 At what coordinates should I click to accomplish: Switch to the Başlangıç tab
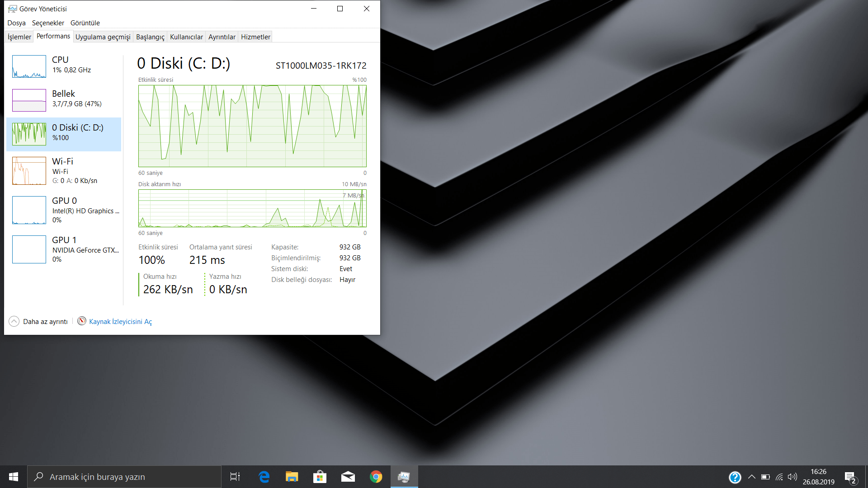point(150,37)
